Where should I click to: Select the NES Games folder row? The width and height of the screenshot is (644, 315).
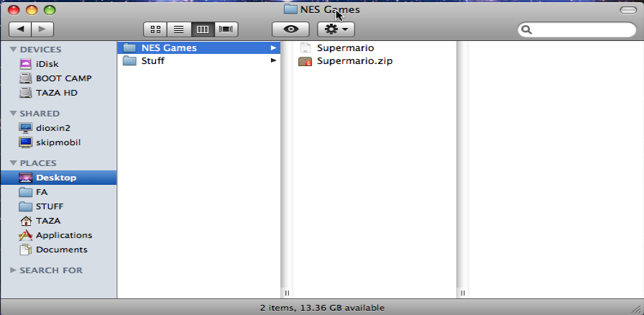tap(199, 47)
